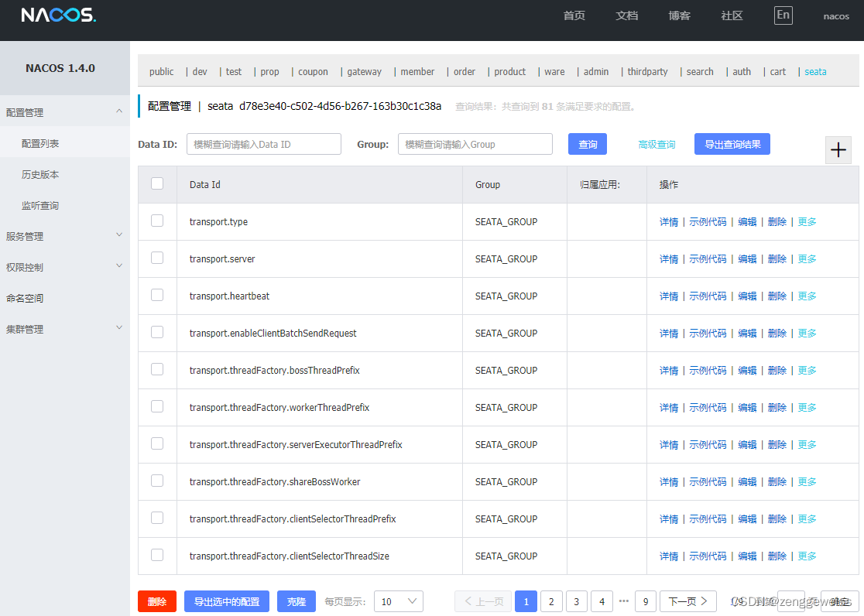Select checkbox for clientSelectorThreadPrefix row
This screenshot has width=864, height=616.
coord(157,518)
